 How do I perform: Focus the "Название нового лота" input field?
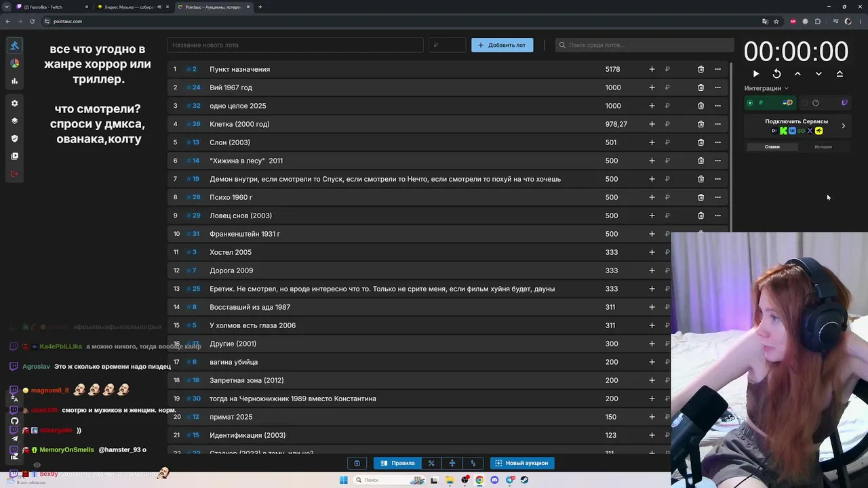click(295, 45)
